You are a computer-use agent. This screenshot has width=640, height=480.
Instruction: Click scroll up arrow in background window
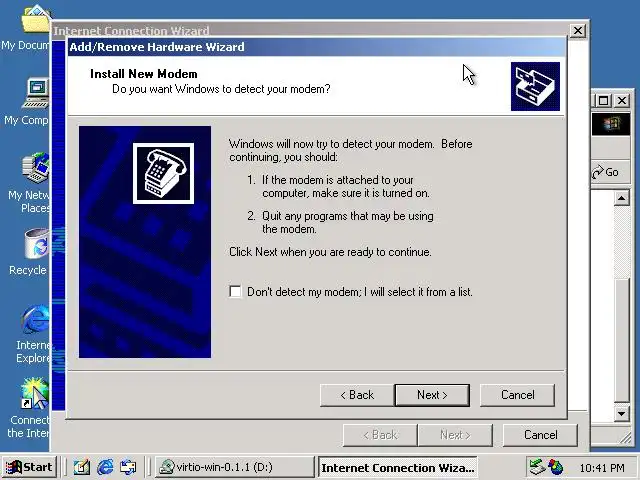pyautogui.click(x=621, y=198)
